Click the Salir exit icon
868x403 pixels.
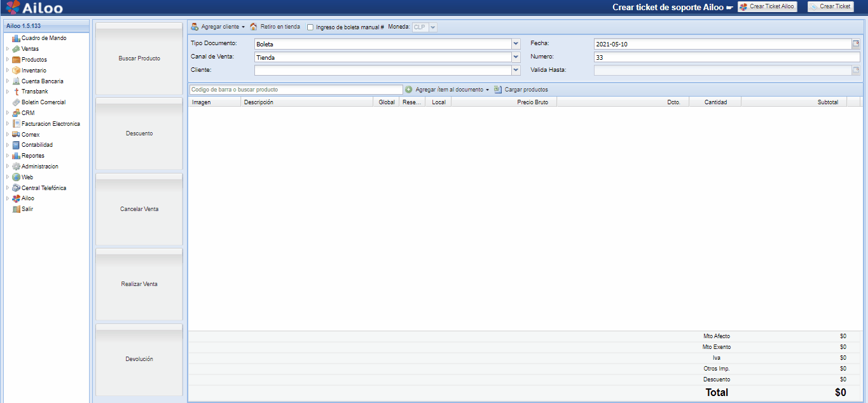tap(17, 209)
